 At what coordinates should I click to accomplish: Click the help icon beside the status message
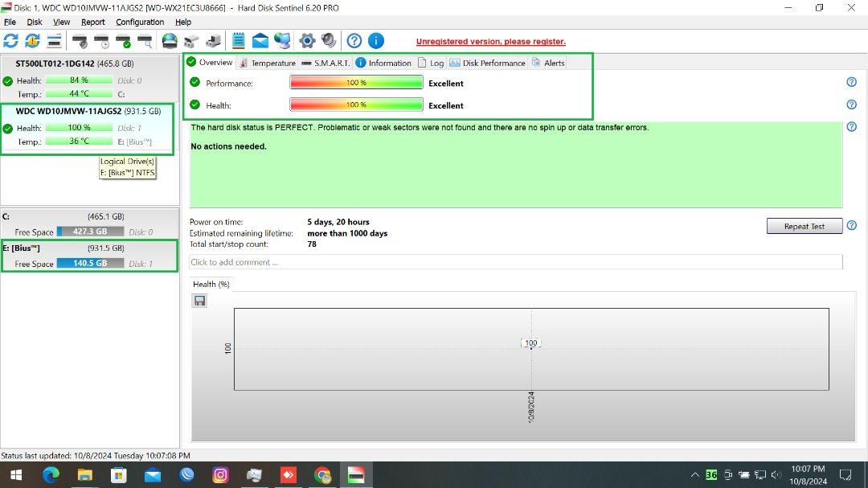click(x=851, y=127)
